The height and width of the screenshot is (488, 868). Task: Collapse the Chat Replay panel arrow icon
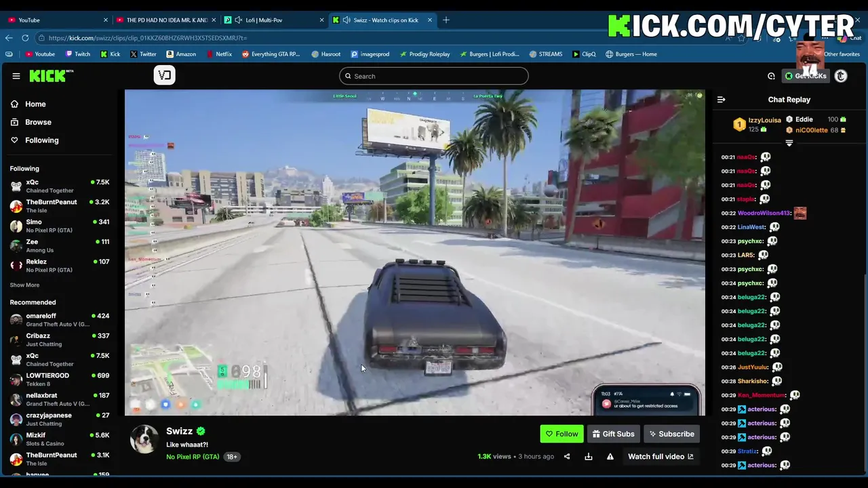(721, 100)
